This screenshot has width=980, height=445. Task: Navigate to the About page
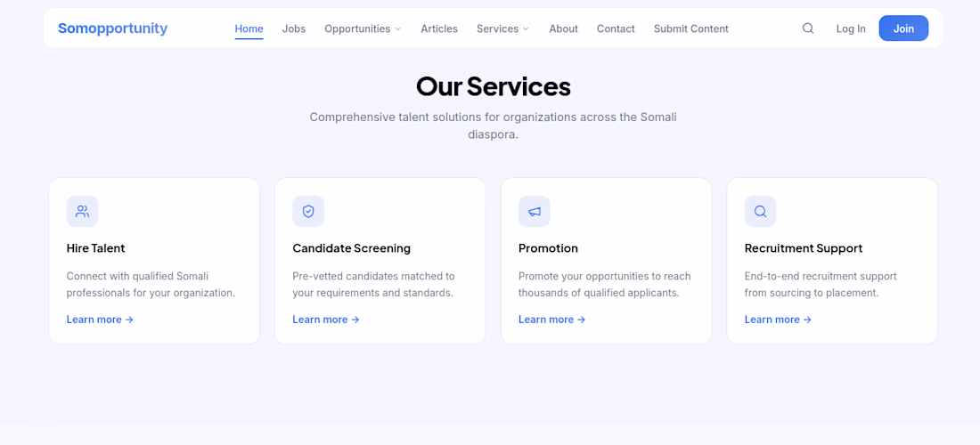563,28
